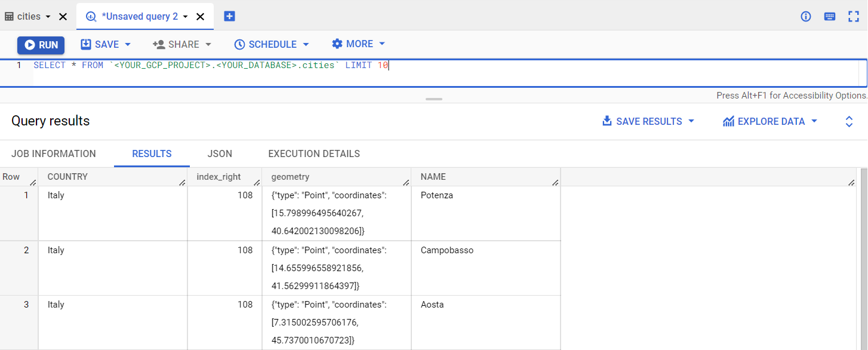
Task: Run the SQL query
Action: (41, 45)
